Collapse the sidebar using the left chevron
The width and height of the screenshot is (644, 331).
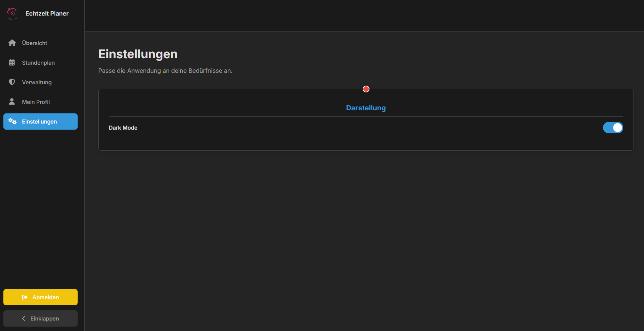(x=23, y=318)
